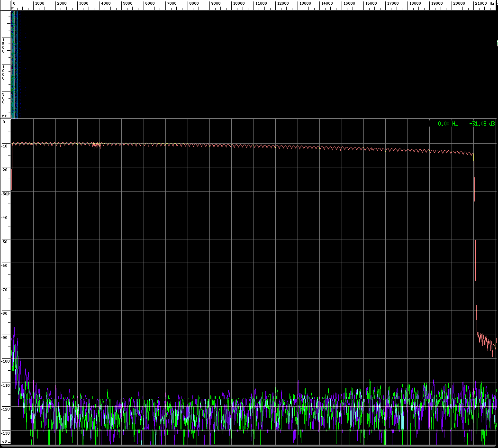This screenshot has height=448, width=498.
Task: Click the dB unit label on axis
Action: tap(5, 441)
